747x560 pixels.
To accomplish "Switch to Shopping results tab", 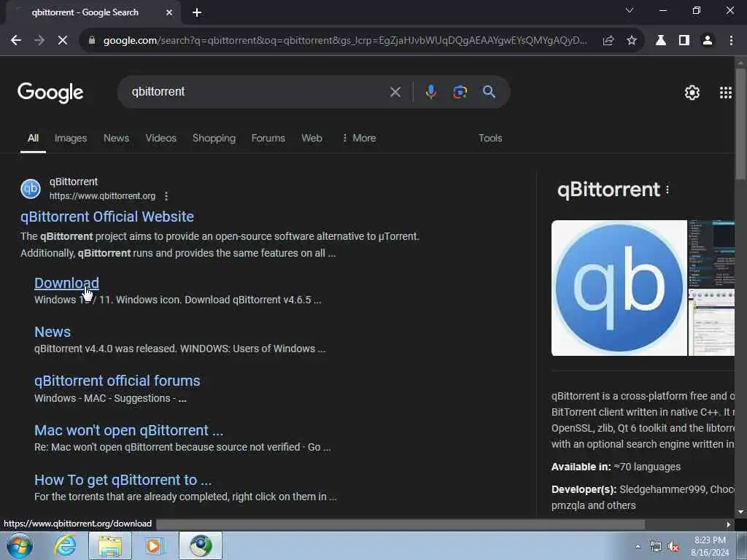I will [x=214, y=138].
